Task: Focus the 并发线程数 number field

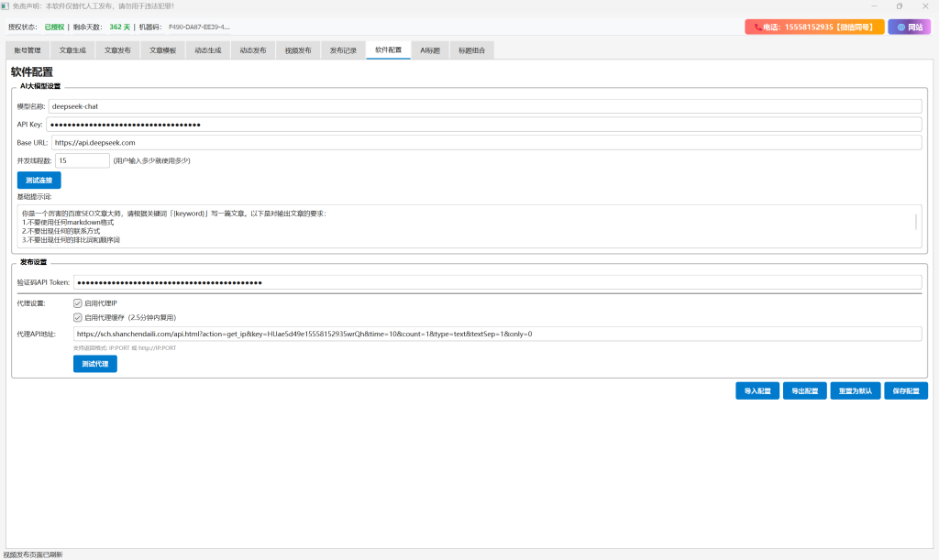Action: point(81,160)
